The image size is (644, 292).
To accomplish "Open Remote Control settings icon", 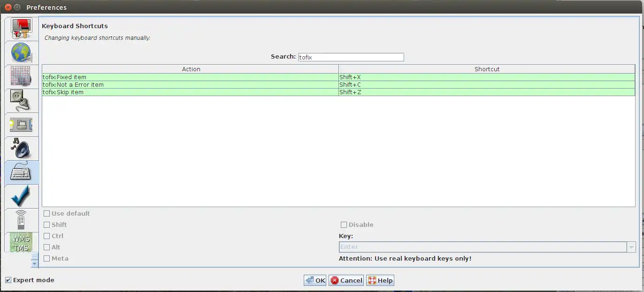I will coord(21,220).
